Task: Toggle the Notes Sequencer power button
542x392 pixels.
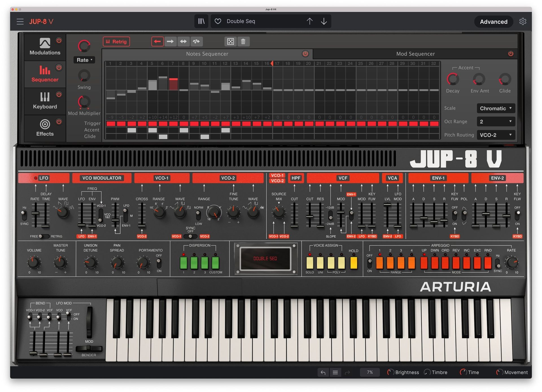Action: (305, 54)
